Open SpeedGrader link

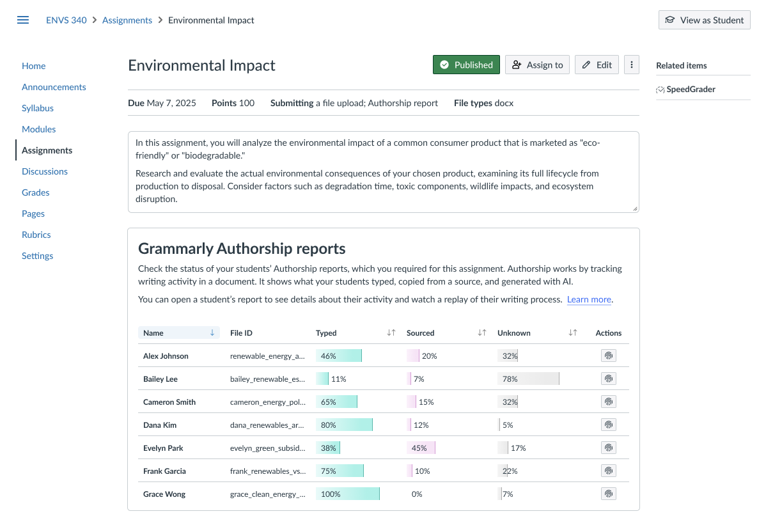click(x=691, y=90)
